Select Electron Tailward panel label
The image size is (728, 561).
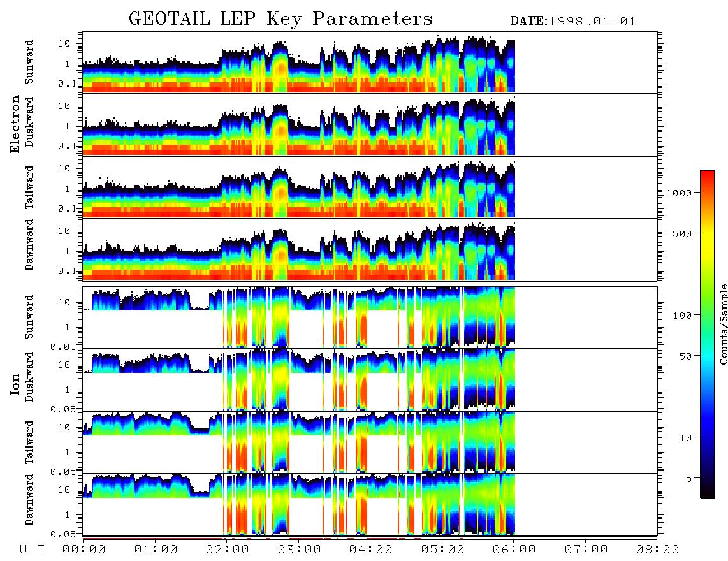pos(29,187)
